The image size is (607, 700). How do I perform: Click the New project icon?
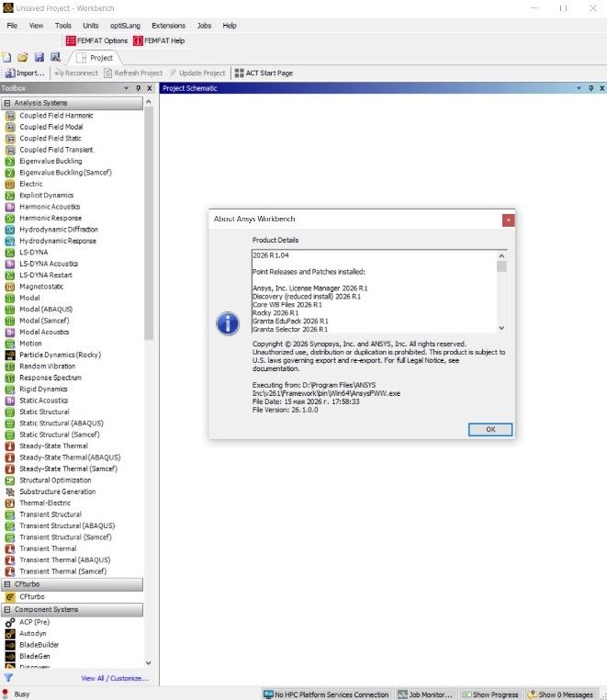coord(6,58)
